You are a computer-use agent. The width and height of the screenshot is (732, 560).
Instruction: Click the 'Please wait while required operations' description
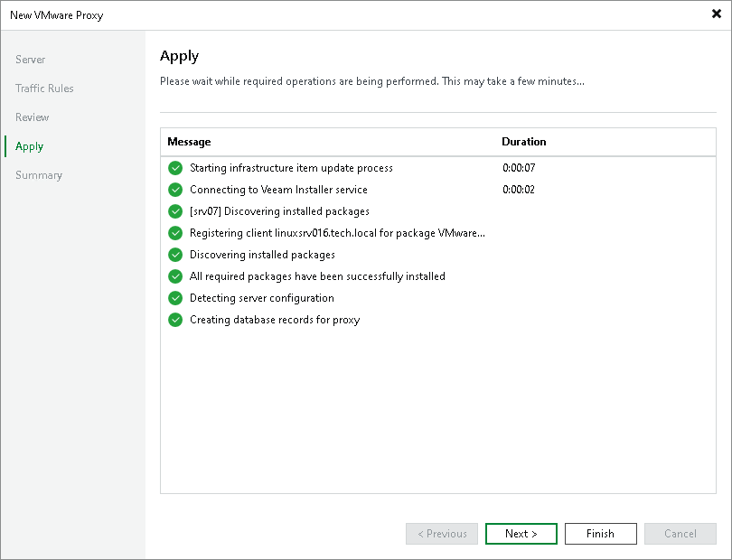click(x=372, y=81)
